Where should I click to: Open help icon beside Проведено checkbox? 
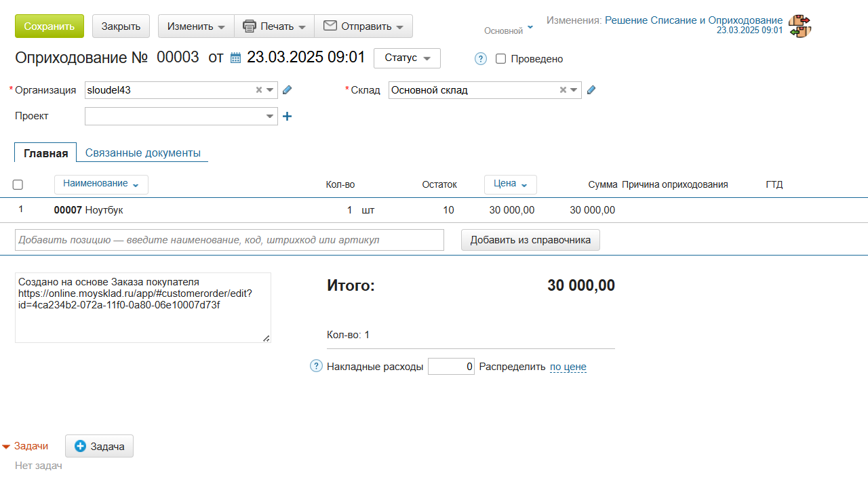pyautogui.click(x=481, y=59)
